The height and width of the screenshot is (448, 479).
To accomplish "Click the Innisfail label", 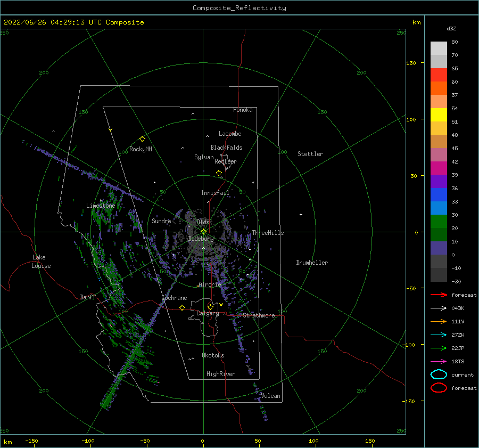I will (x=215, y=193).
